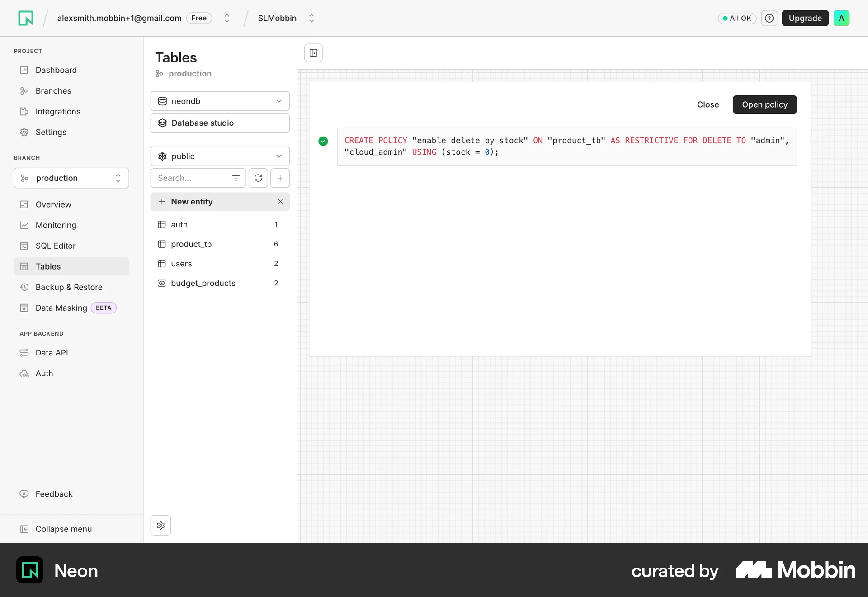This screenshot has width=868, height=597.
Task: Click the Neon logo in the top bar
Action: (26, 18)
